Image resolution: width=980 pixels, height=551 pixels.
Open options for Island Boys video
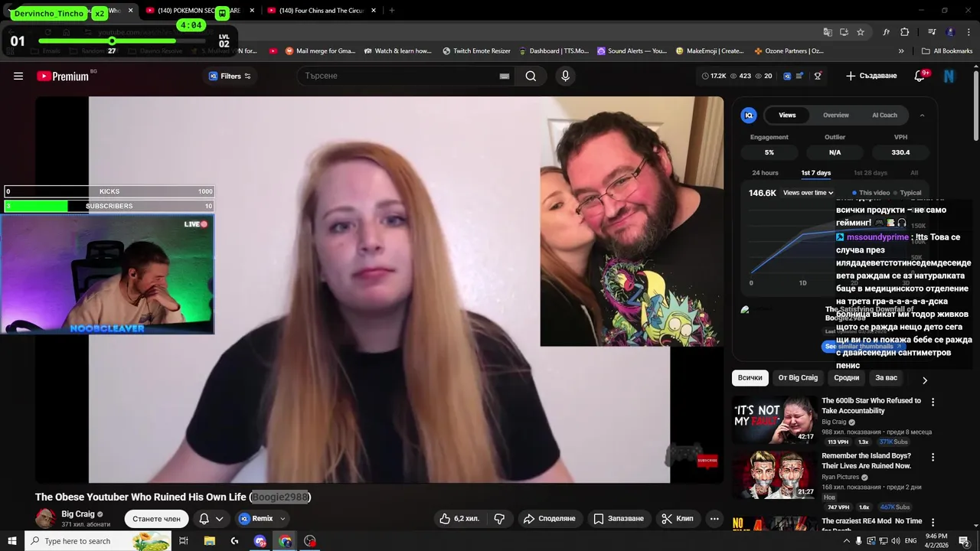(933, 457)
